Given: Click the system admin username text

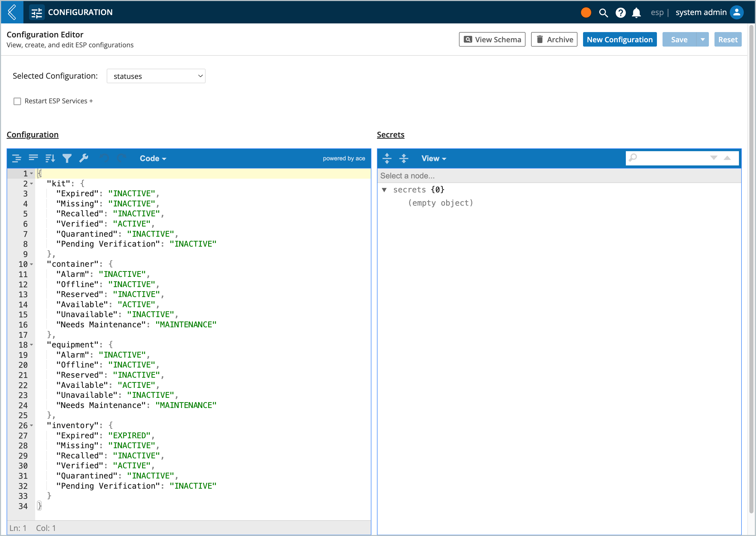Looking at the screenshot, I should click(x=701, y=12).
